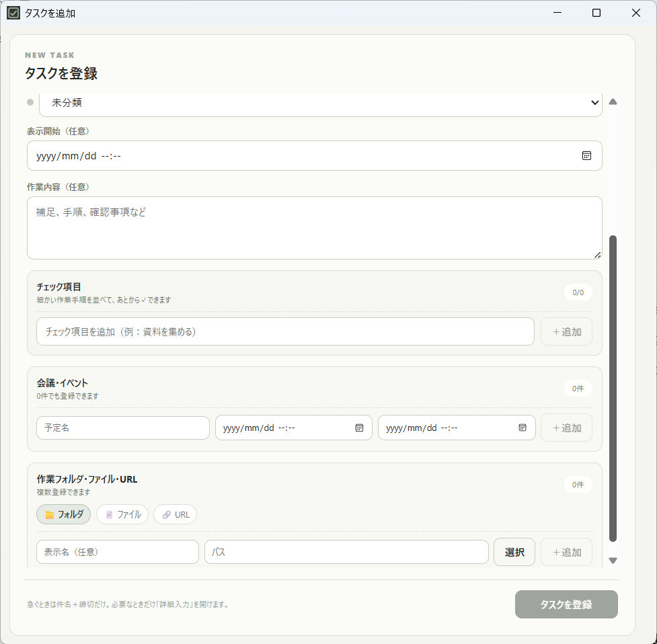Click the textarea resize grip

coord(598,255)
